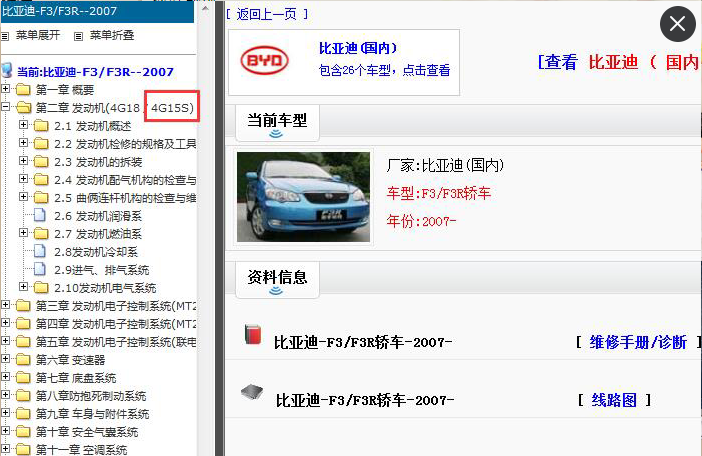Expand the 第十章 安全气囊系统 node
The image size is (702, 456).
(x=5, y=430)
